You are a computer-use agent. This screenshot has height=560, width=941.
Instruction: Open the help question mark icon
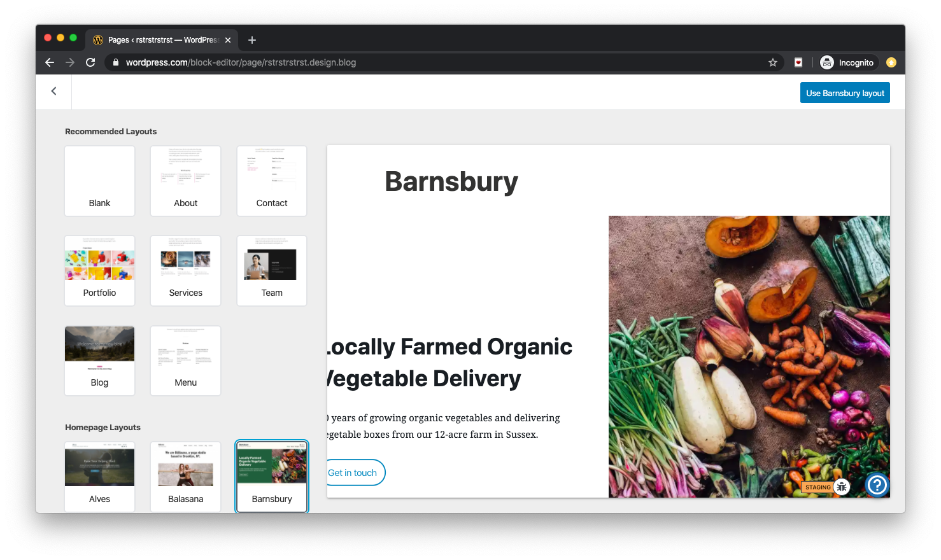point(877,485)
